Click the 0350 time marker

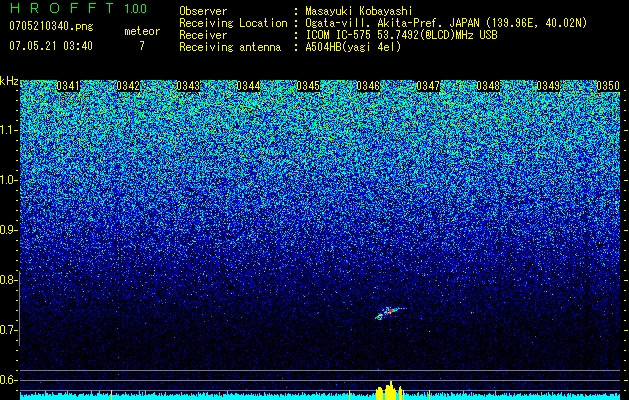tap(608, 86)
